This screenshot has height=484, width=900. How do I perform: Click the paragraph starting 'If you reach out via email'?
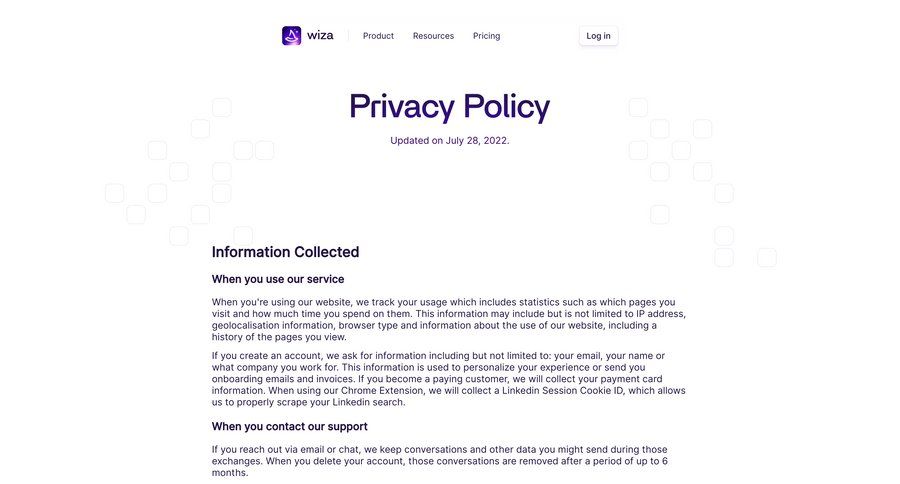(440, 461)
